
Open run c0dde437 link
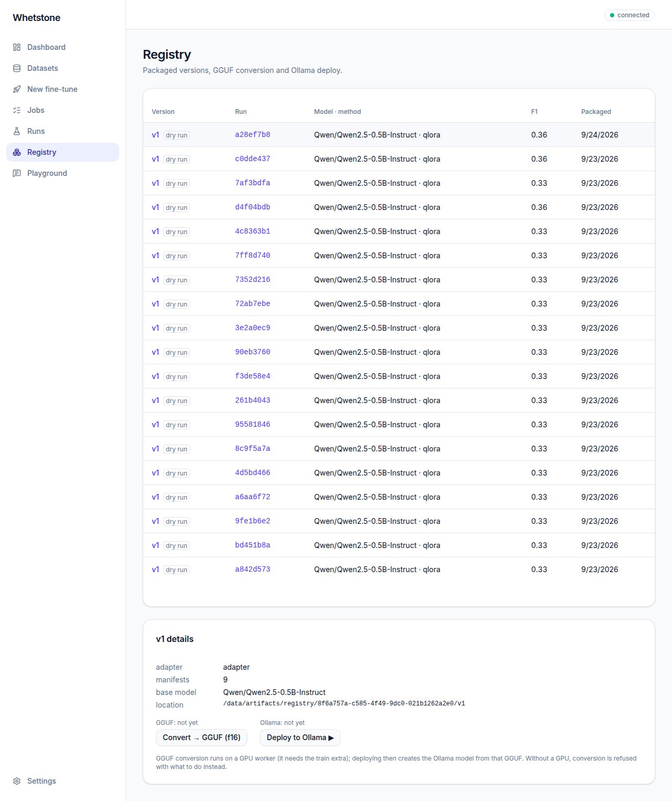coord(253,159)
